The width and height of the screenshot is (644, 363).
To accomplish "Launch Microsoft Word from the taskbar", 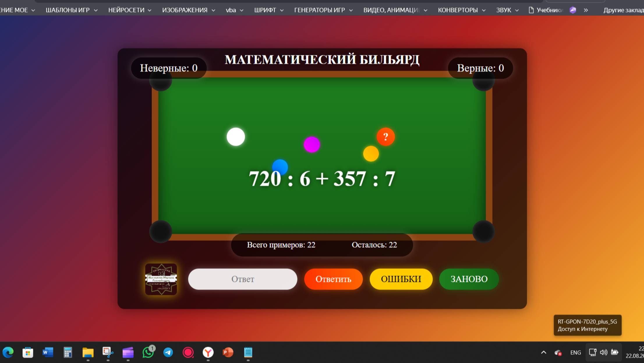I will click(48, 353).
